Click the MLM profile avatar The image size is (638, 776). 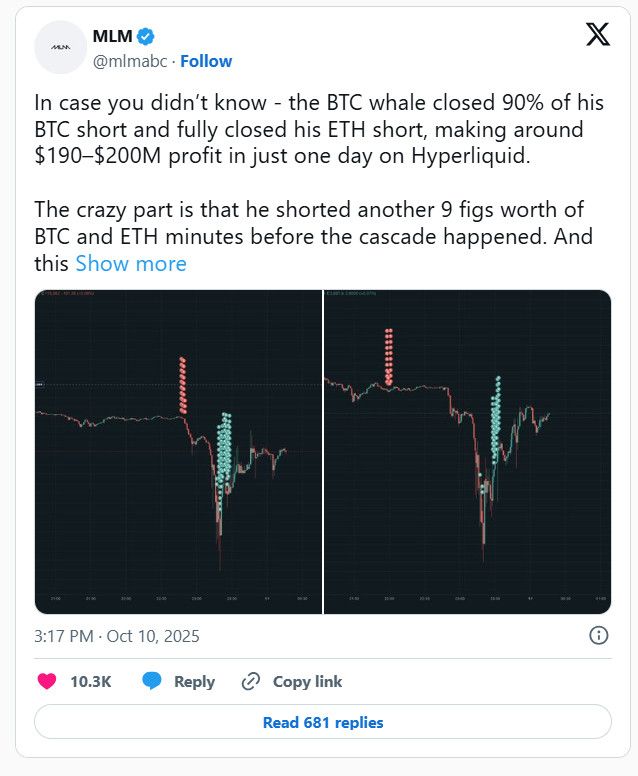point(60,47)
